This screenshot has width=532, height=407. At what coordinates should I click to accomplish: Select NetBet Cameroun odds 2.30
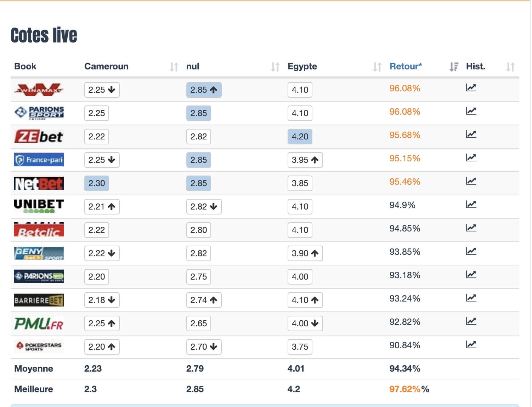pyautogui.click(x=97, y=183)
